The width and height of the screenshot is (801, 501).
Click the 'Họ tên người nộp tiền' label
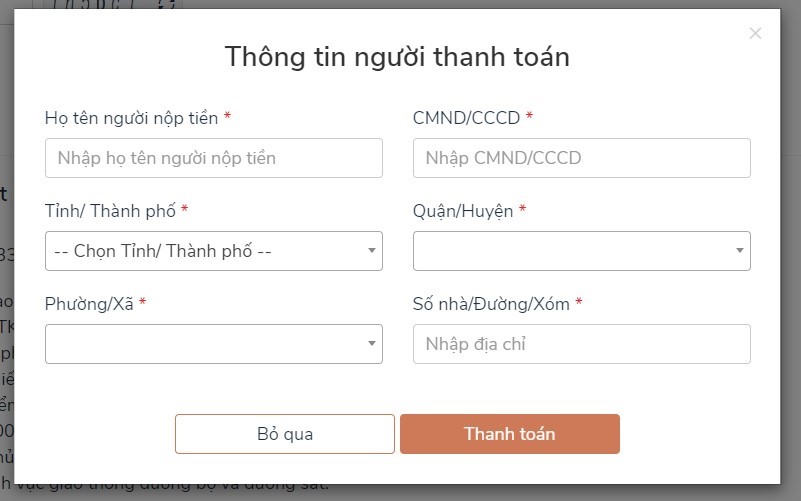[x=131, y=118]
